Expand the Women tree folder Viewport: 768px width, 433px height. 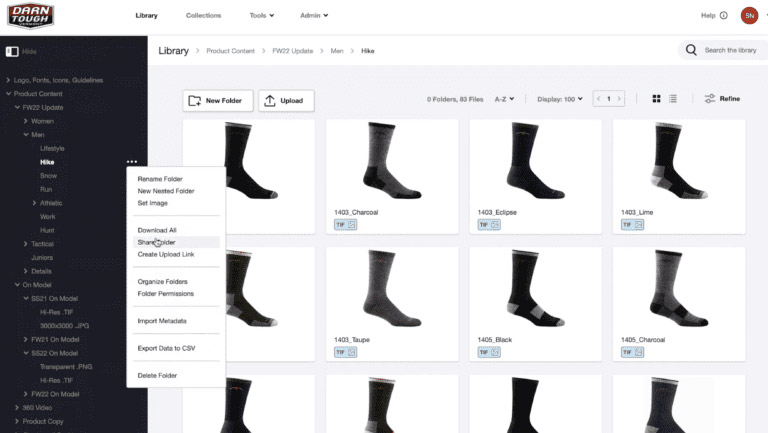pos(25,121)
